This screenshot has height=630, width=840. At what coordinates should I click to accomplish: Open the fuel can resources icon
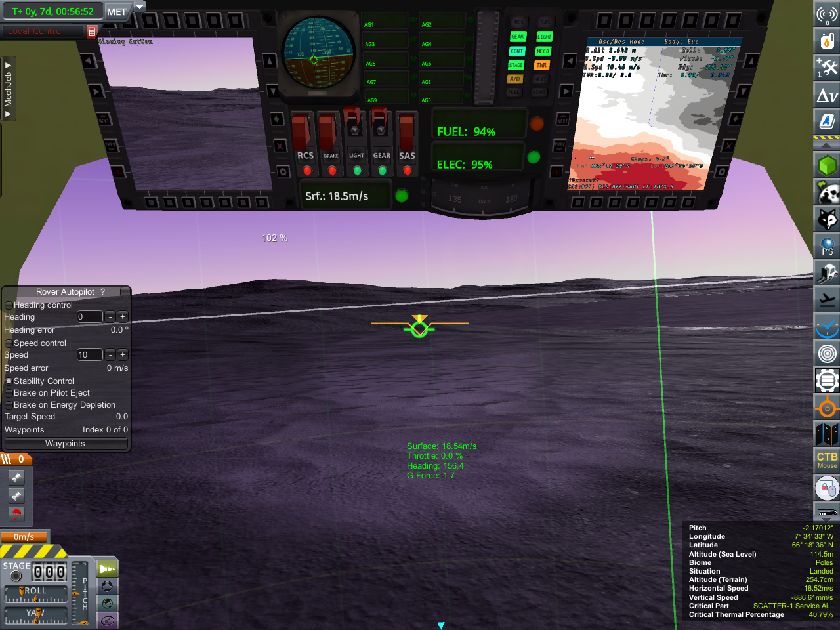coord(827,39)
